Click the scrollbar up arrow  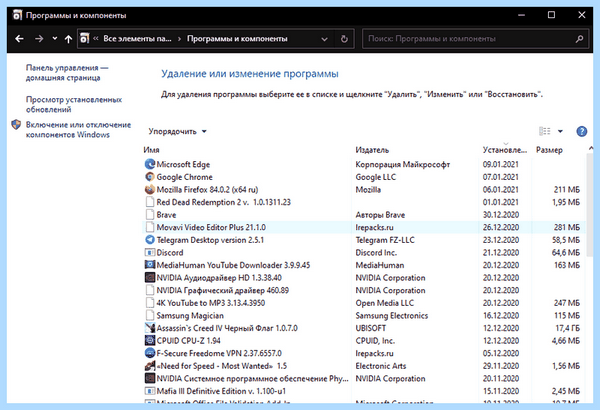coord(590,148)
